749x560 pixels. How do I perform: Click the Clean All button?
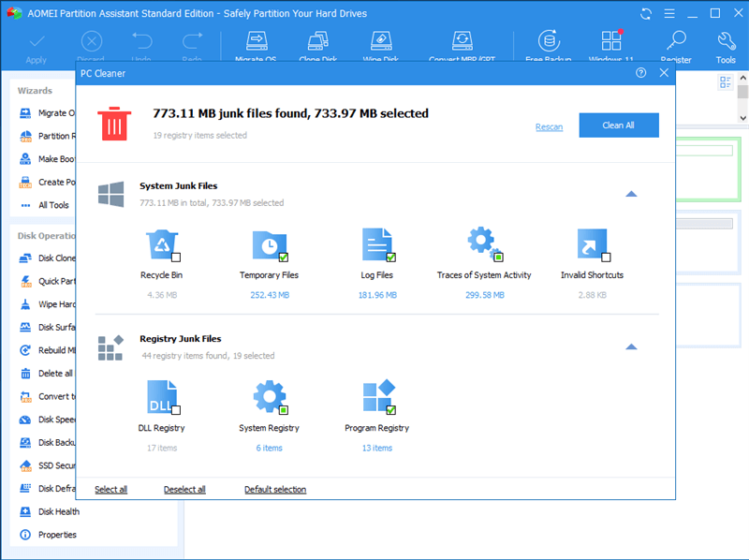tap(618, 125)
